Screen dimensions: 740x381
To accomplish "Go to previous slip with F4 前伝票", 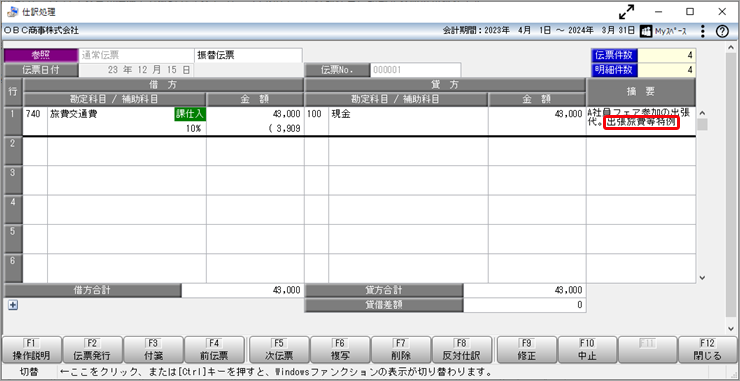I will [214, 350].
